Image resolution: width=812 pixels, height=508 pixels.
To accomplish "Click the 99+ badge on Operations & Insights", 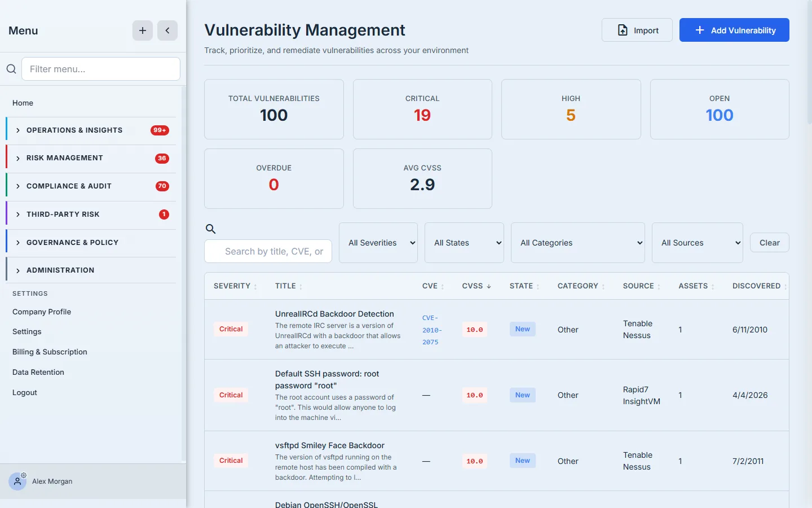I will point(160,130).
